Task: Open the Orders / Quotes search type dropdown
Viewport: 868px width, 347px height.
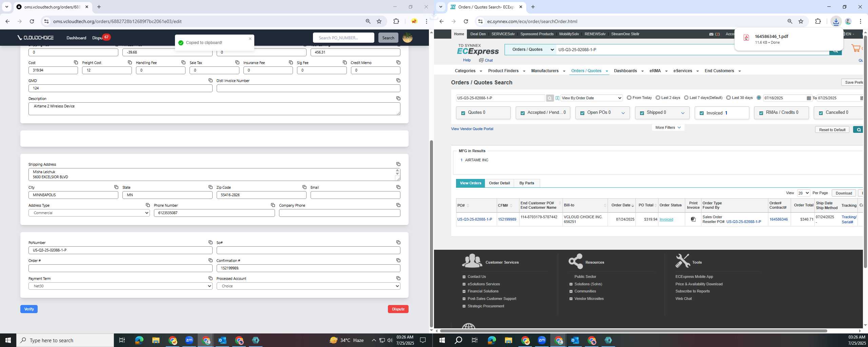Action: (x=531, y=49)
